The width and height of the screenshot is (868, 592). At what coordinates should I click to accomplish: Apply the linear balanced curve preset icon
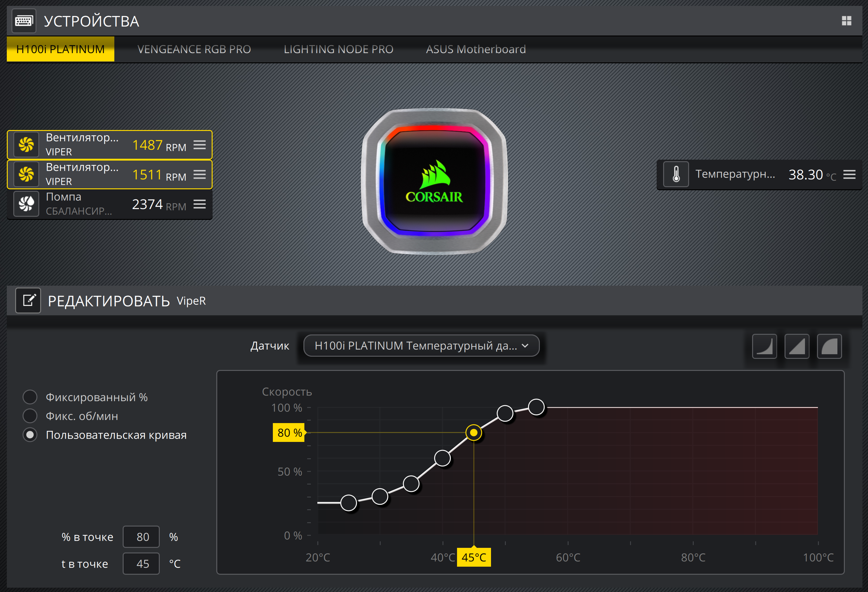click(x=797, y=346)
